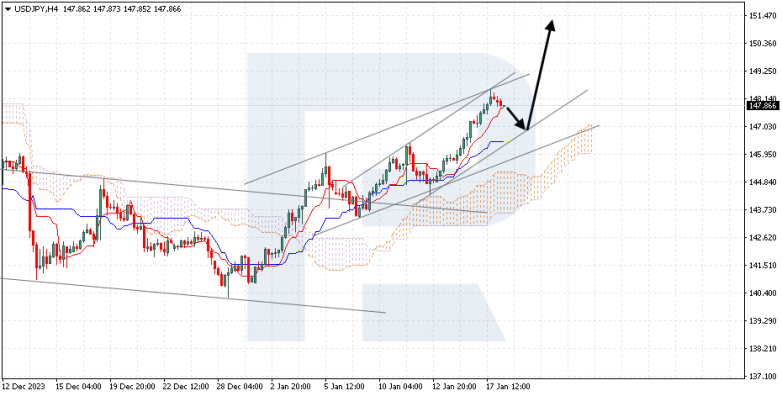Click the 143.730 price axis label
The width and height of the screenshot is (782, 396).
[x=764, y=210]
